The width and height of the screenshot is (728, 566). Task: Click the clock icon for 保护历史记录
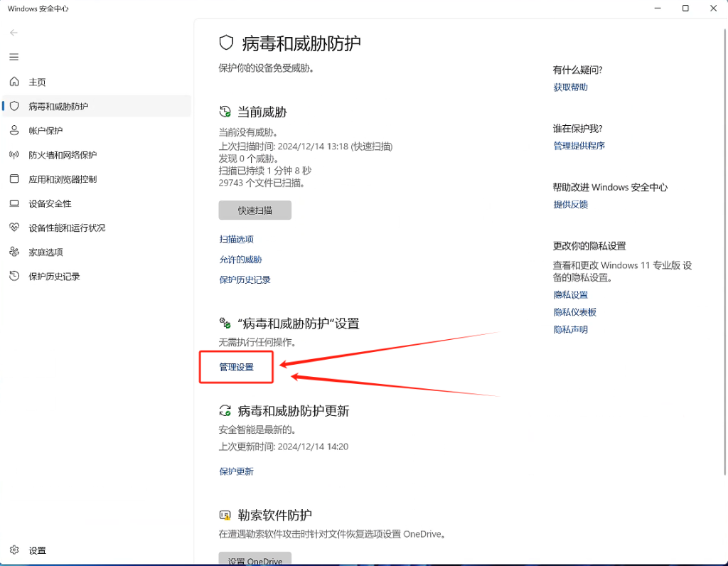[14, 276]
